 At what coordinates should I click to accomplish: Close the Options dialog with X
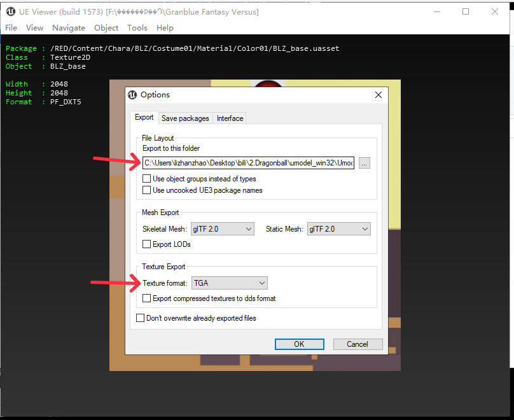[x=379, y=95]
